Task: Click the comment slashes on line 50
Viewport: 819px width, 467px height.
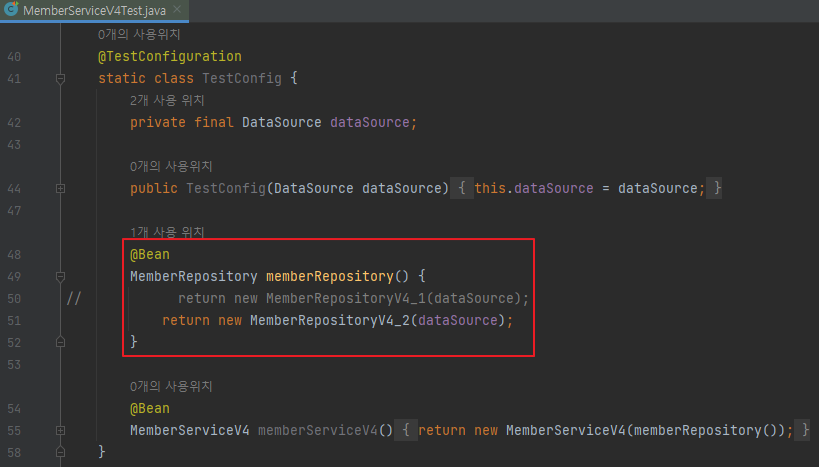Action: tap(74, 298)
